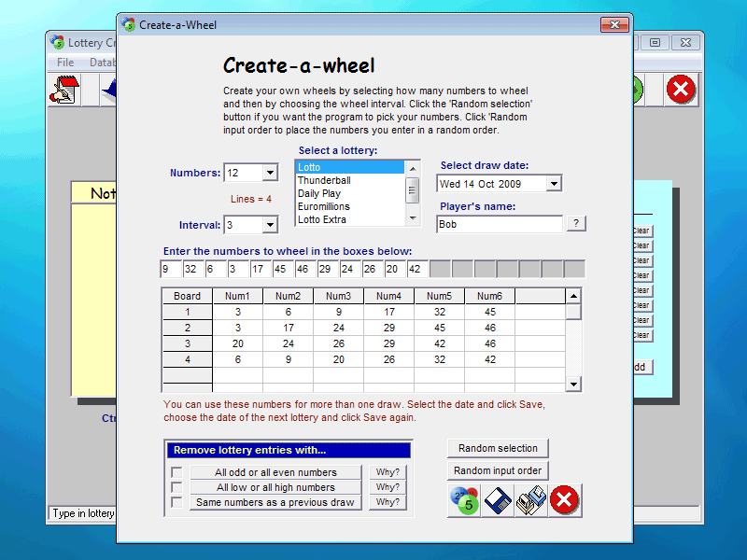The height and width of the screenshot is (560, 747).
Task: Click the Random selection button
Action: pyautogui.click(x=498, y=448)
